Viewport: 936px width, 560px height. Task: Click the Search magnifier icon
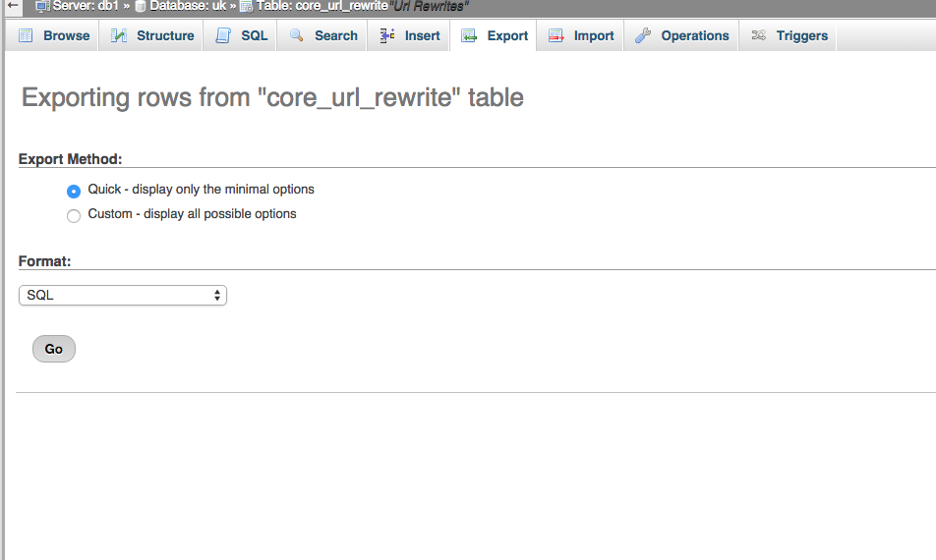pos(297,35)
